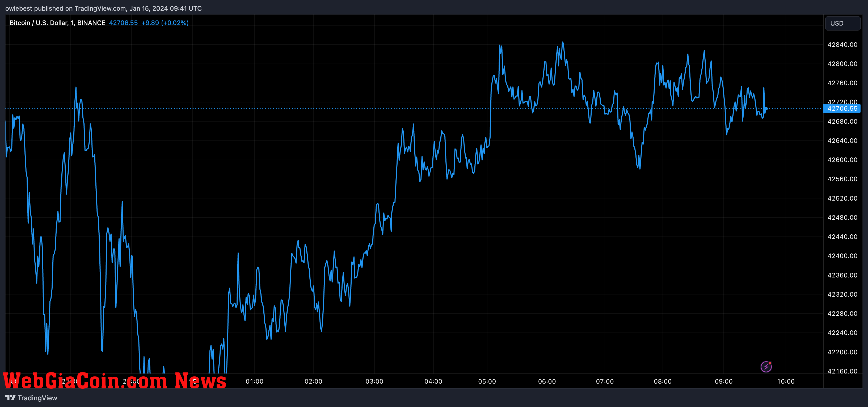Click the 42160.00 price axis label
The image size is (868, 407).
(842, 371)
